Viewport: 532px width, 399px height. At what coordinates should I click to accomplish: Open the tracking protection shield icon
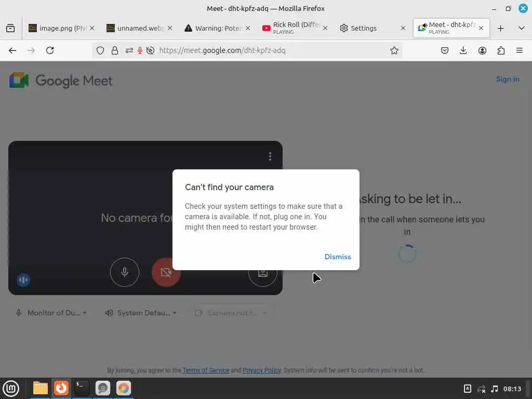[100, 50]
